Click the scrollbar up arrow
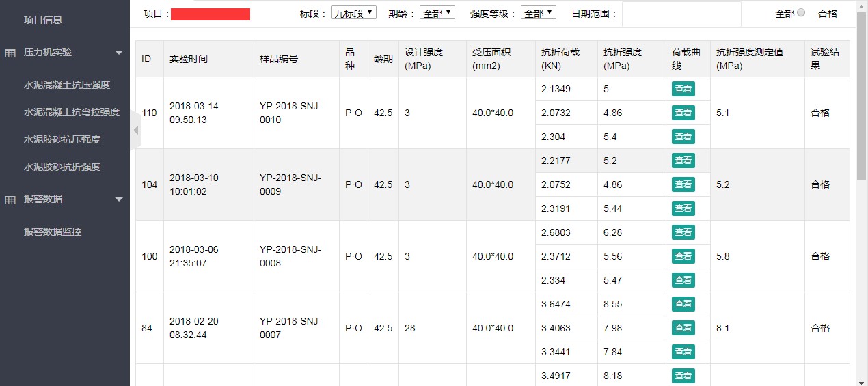Viewport: 868px width, 386px height. (x=862, y=5)
